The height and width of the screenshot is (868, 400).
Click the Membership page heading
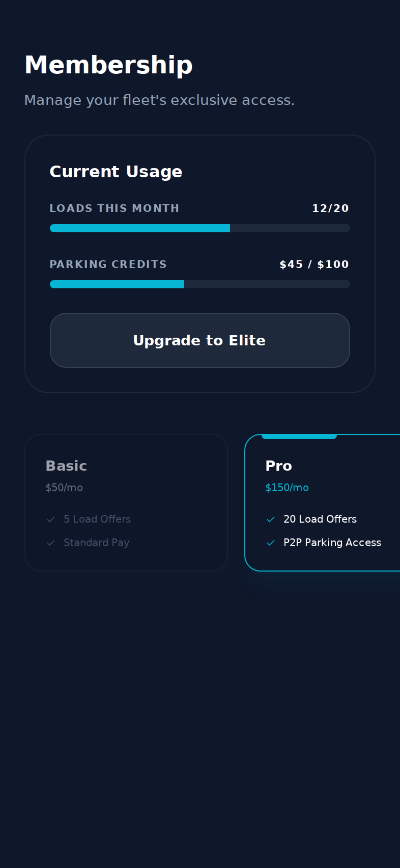(108, 65)
